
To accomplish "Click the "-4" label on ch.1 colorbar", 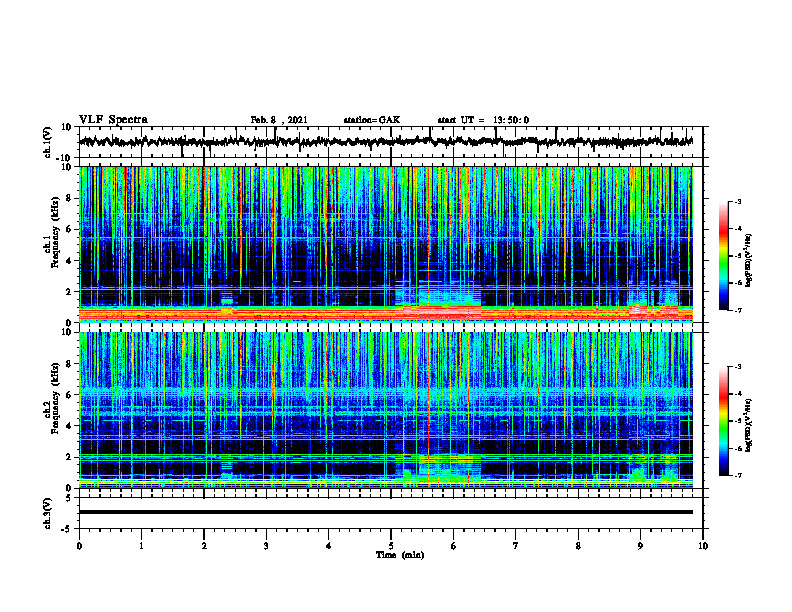I will pos(738,229).
